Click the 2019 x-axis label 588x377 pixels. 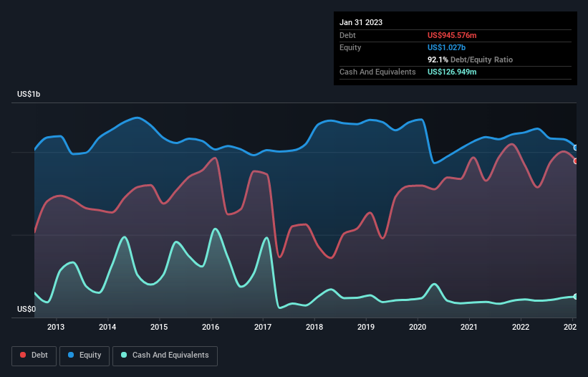pyautogui.click(x=366, y=327)
